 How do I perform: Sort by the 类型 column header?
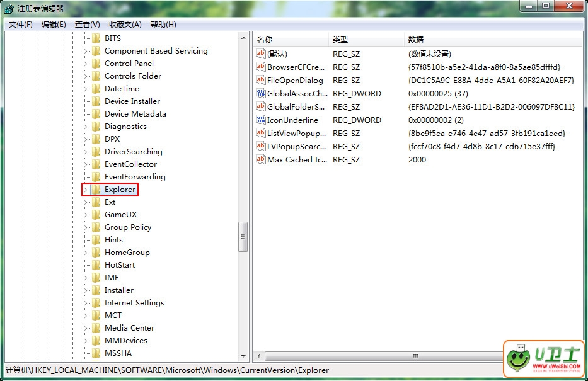[x=366, y=39]
